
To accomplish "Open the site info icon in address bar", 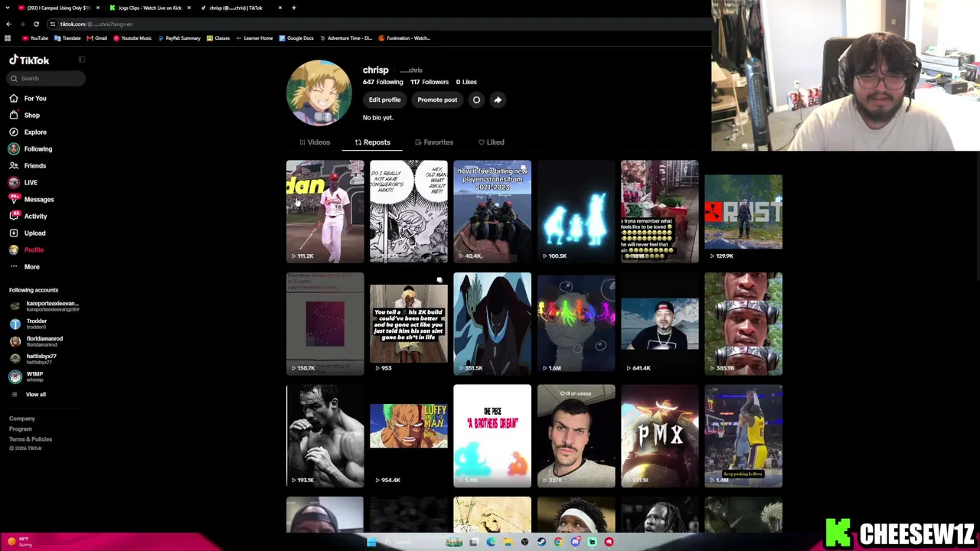I will [52, 24].
